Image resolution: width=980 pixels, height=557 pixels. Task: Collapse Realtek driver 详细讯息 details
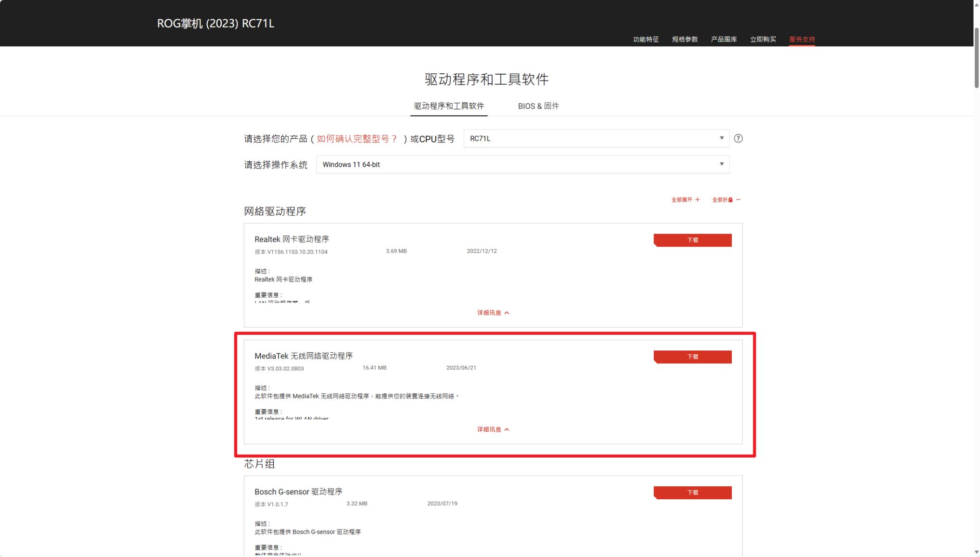(493, 313)
